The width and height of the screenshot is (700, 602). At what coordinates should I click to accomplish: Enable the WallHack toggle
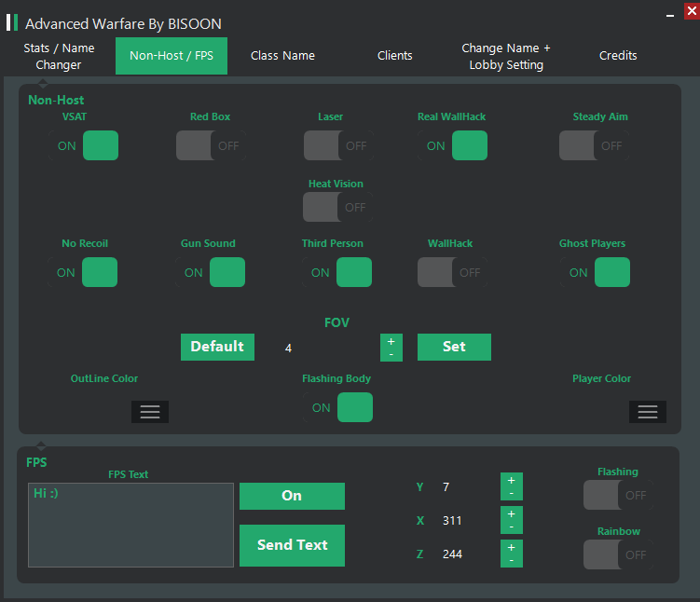(x=452, y=272)
